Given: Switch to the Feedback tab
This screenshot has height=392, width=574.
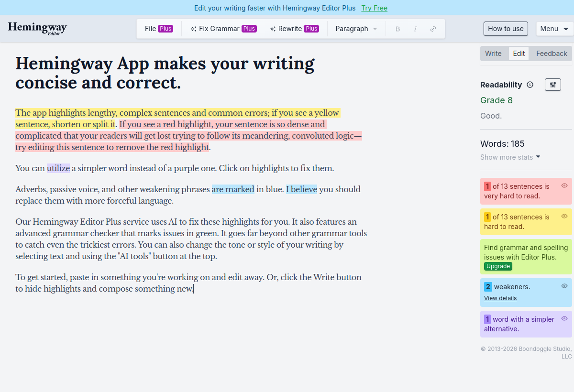Looking at the screenshot, I should tap(552, 54).
